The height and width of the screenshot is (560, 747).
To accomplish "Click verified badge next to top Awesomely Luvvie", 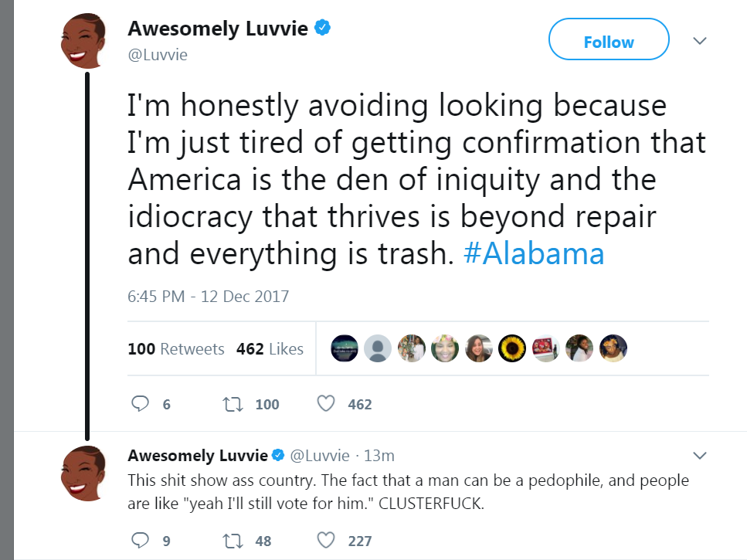I will [x=323, y=28].
